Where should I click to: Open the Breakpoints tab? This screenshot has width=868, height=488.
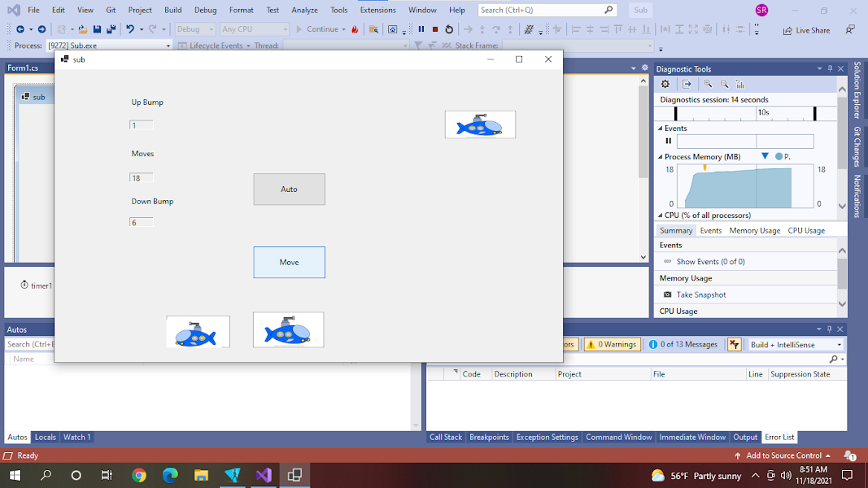point(489,437)
